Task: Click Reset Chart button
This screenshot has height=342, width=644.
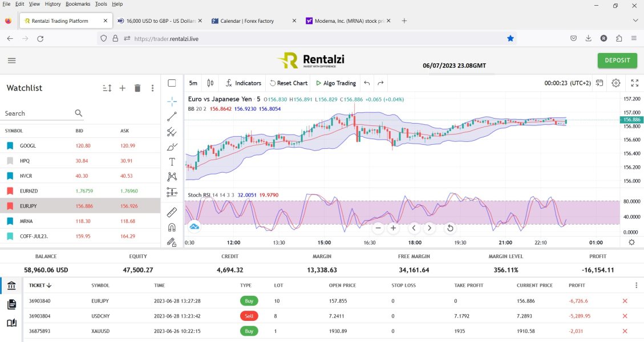Action: click(x=289, y=83)
